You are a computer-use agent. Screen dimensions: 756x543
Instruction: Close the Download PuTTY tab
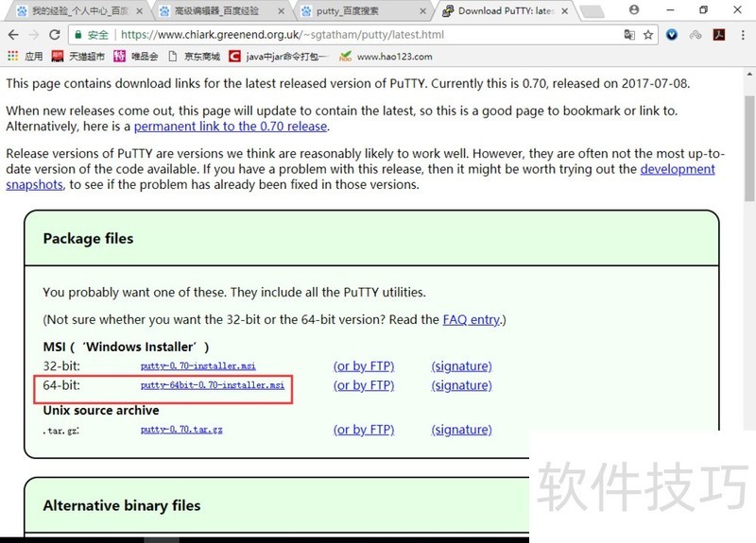(x=564, y=11)
